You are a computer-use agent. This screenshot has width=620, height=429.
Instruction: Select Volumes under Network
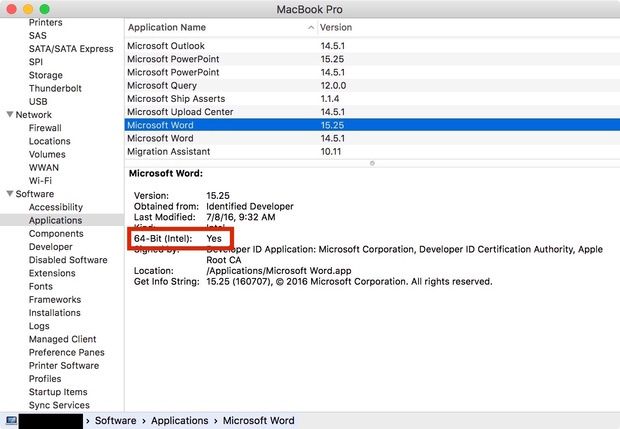coord(47,154)
